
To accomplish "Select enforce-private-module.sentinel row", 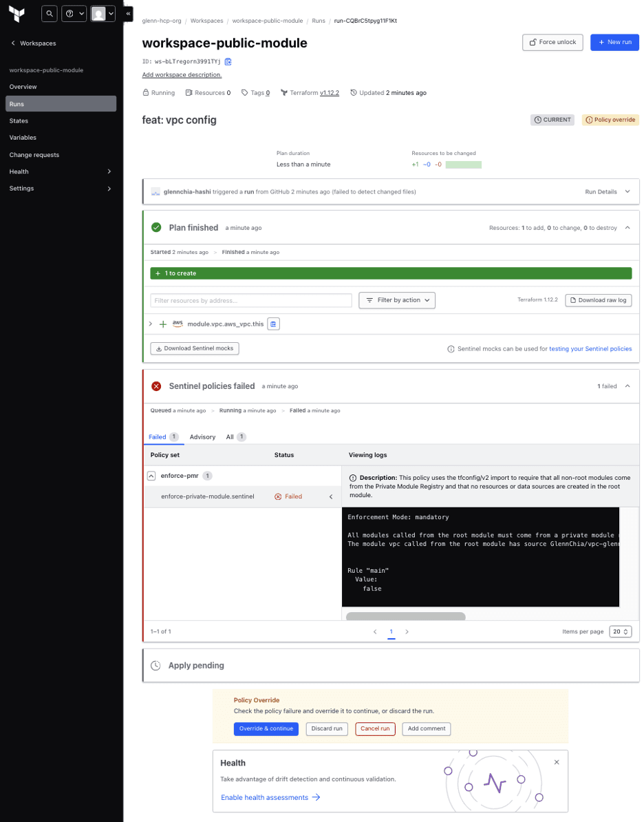I will 243,496.
